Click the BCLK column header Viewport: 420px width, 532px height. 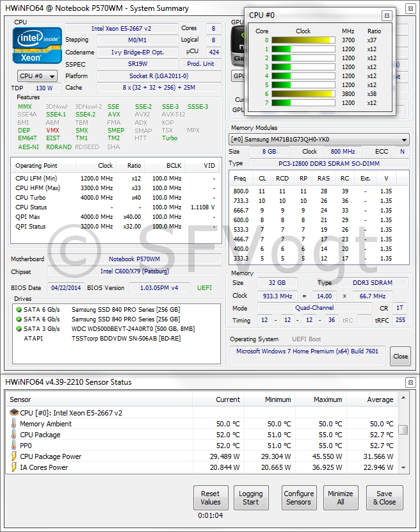click(164, 166)
